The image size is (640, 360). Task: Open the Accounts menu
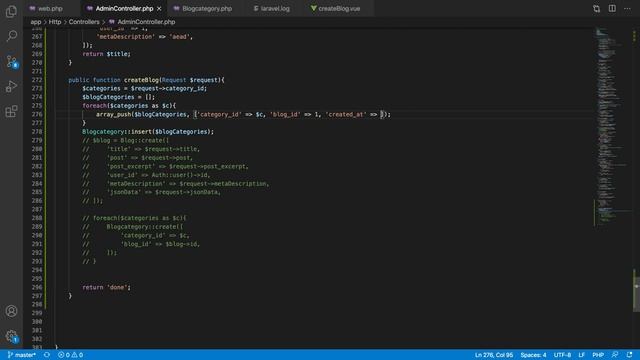(x=11, y=311)
